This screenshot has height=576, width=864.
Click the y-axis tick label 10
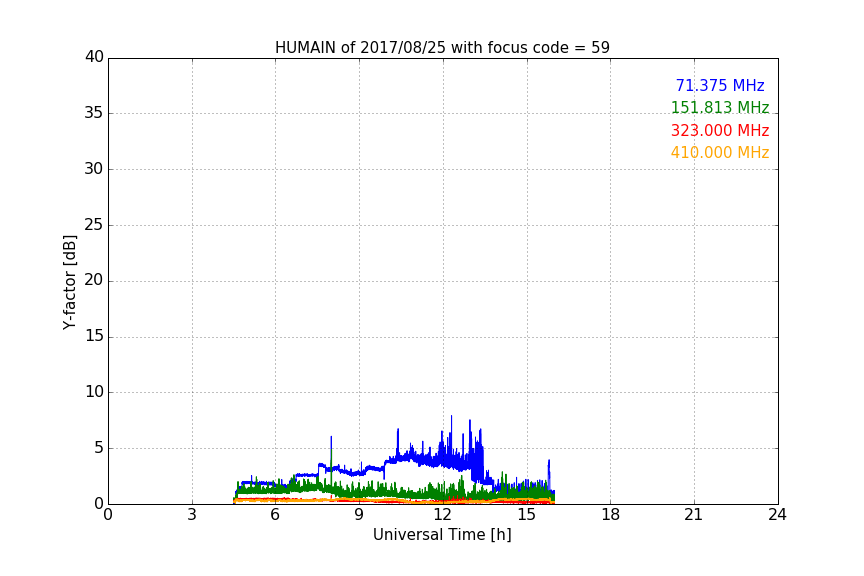tap(94, 392)
